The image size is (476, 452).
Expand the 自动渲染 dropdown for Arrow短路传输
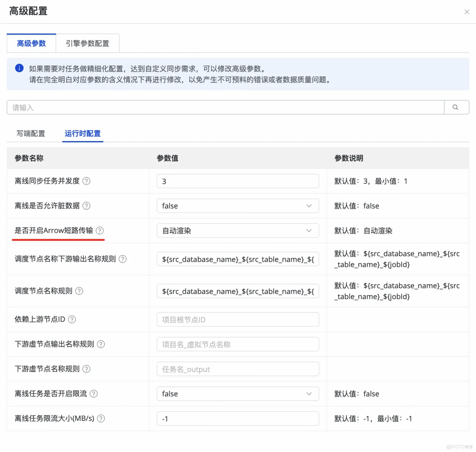[x=309, y=230]
